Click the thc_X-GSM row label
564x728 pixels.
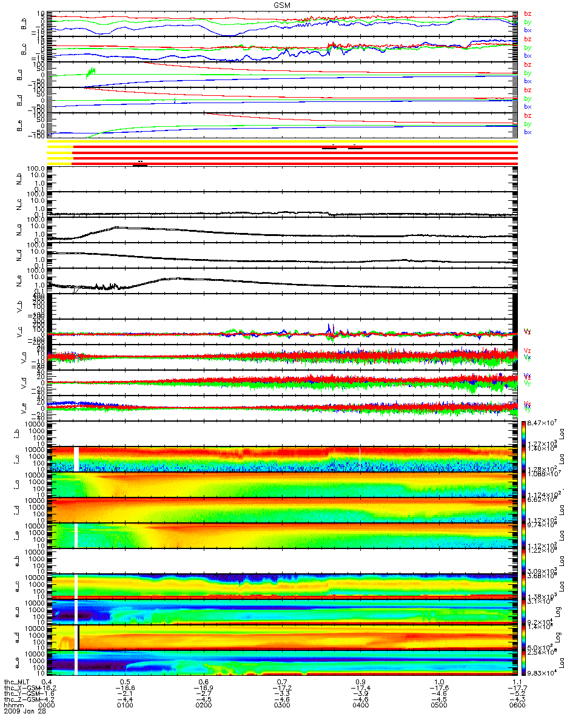[22, 689]
